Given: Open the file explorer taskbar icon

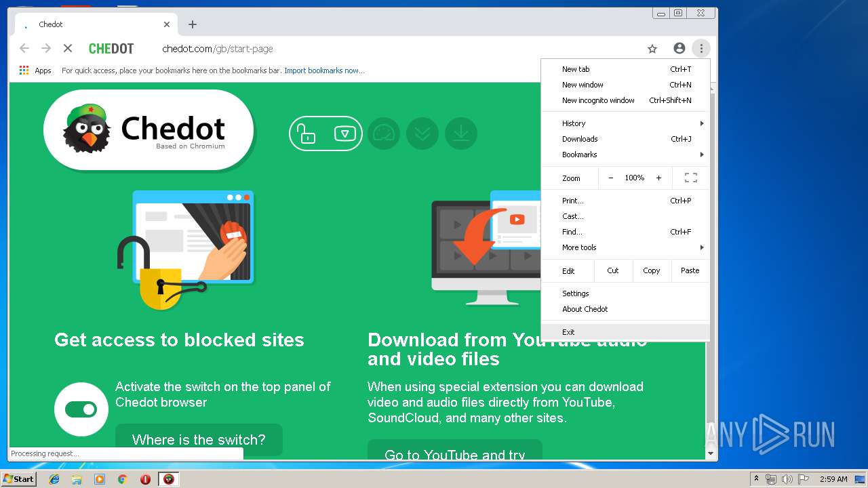Looking at the screenshot, I should [x=77, y=479].
